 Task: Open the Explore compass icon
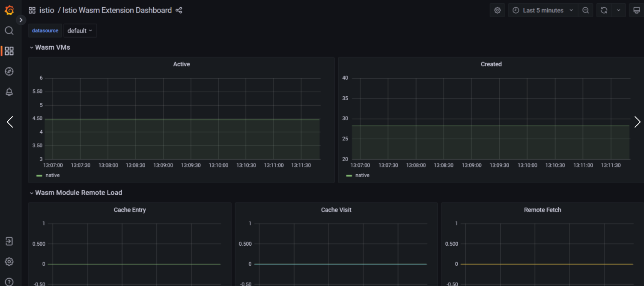coord(9,71)
